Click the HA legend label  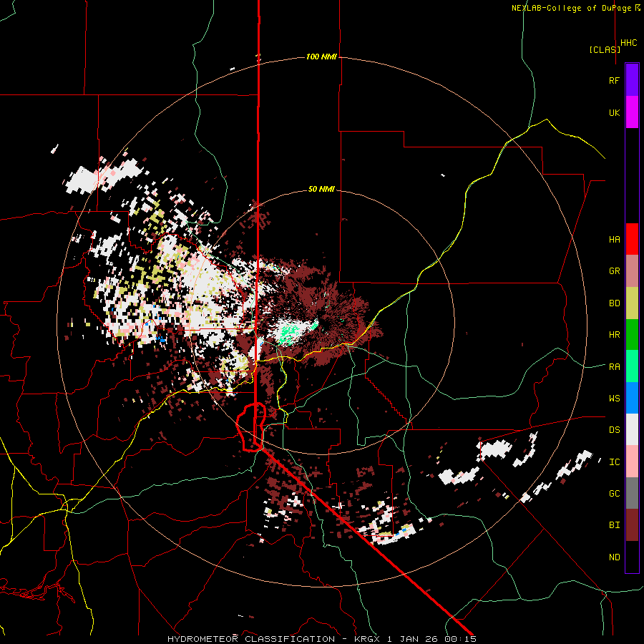pyautogui.click(x=614, y=240)
